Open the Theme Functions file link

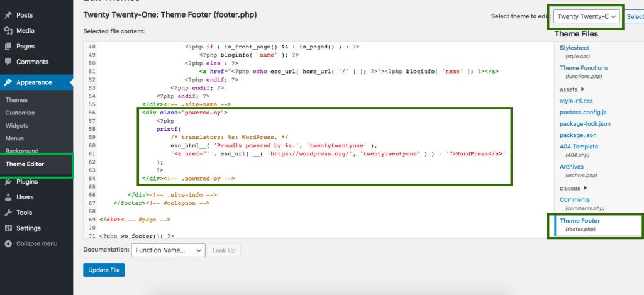(x=584, y=68)
